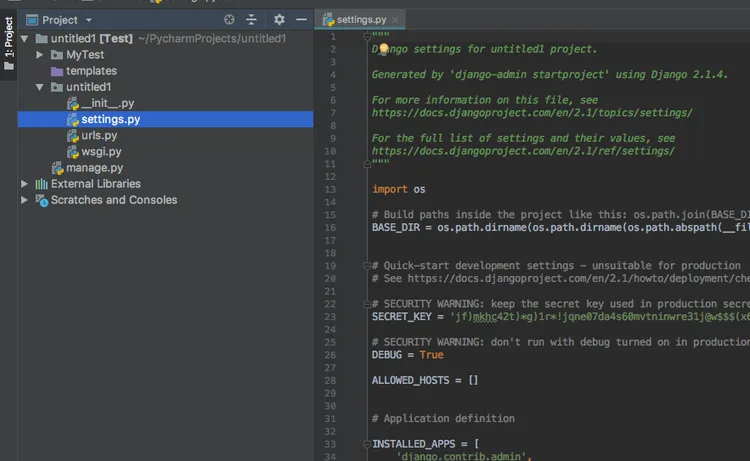This screenshot has height=461, width=750.
Task: Click on ALLOWED_HOSTS = [] line
Action: [x=425, y=380]
